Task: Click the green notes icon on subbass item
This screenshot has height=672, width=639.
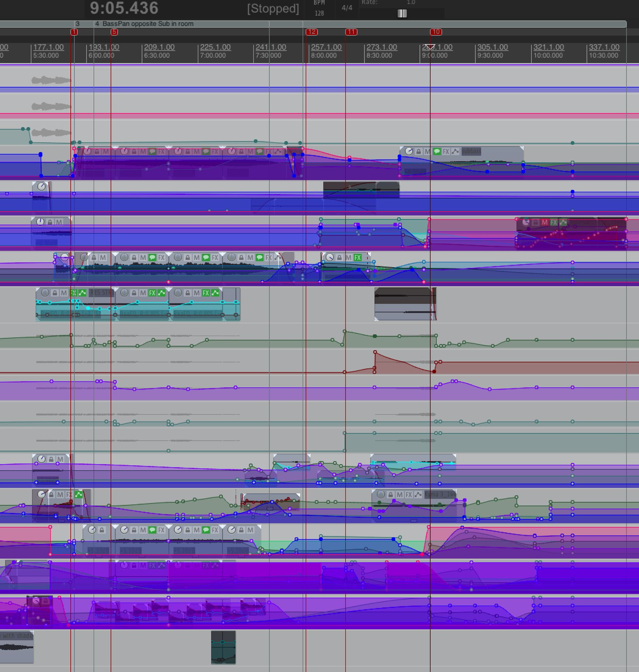Action: (436, 151)
